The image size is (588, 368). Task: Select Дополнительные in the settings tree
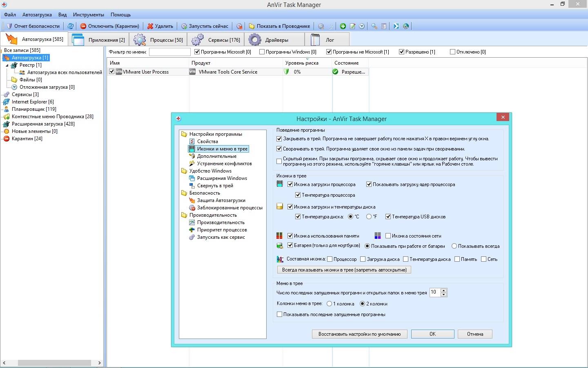click(217, 156)
